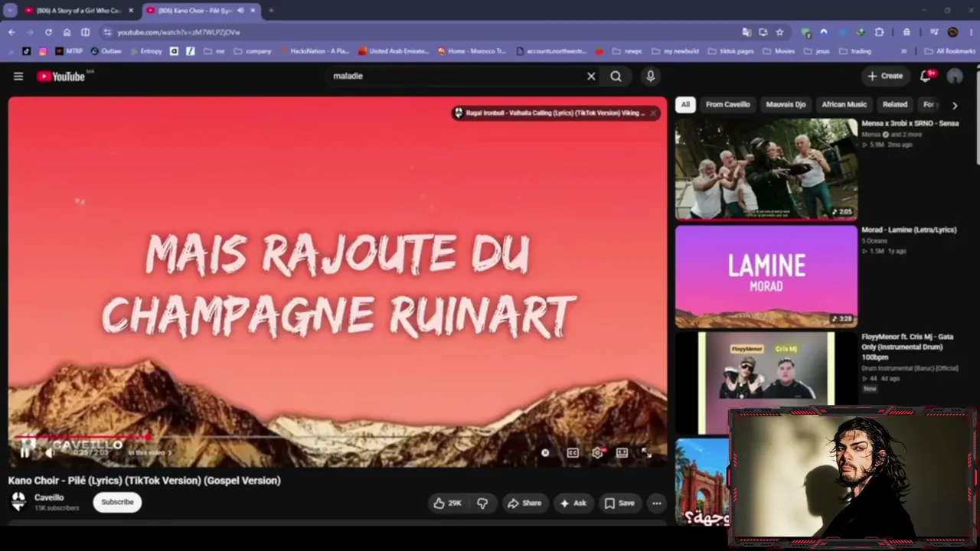The height and width of the screenshot is (551, 980).
Task: Select the African Music chip
Action: point(844,104)
